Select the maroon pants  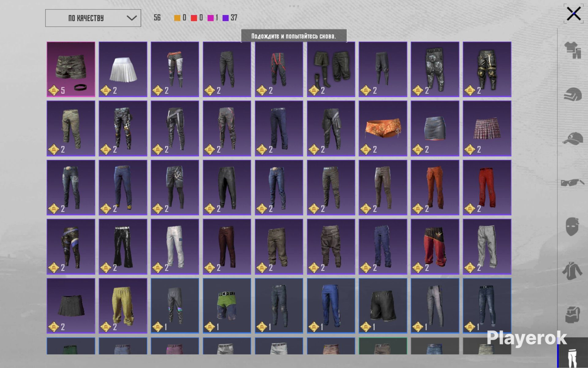click(x=227, y=247)
